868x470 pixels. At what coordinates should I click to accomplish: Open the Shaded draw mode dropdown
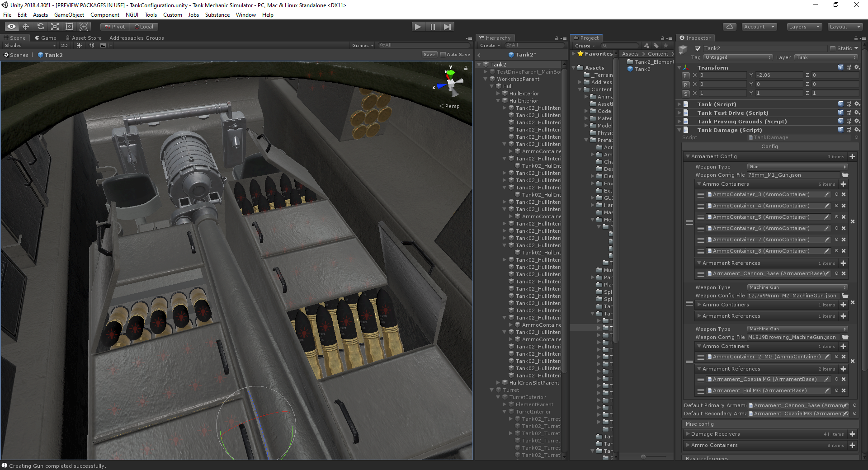tap(30, 46)
